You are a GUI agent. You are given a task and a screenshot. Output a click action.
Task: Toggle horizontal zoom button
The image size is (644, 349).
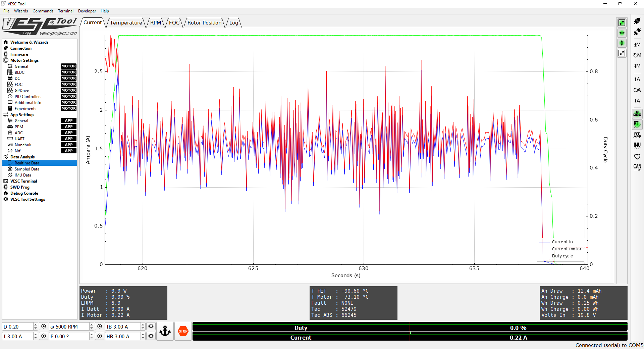coord(622,33)
